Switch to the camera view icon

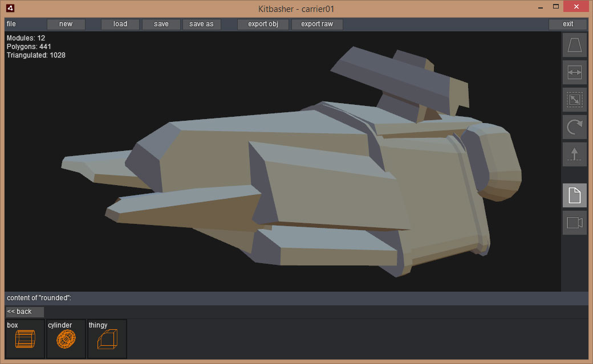pos(574,223)
